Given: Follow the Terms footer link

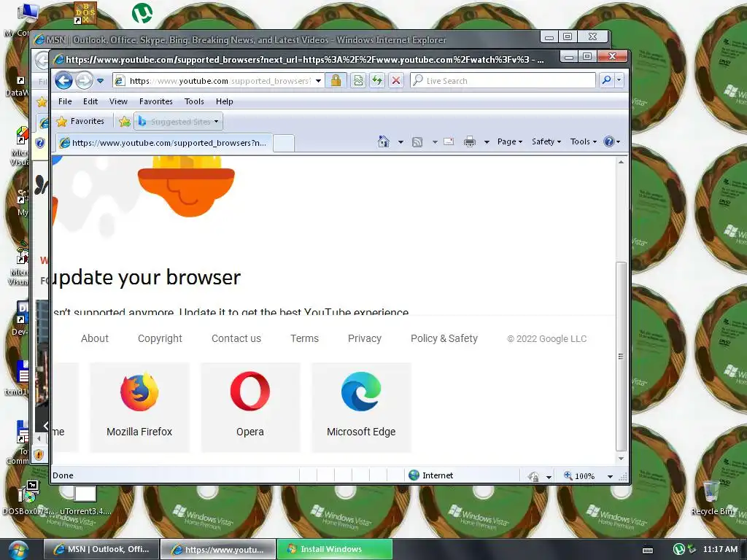Looking at the screenshot, I should pos(304,338).
